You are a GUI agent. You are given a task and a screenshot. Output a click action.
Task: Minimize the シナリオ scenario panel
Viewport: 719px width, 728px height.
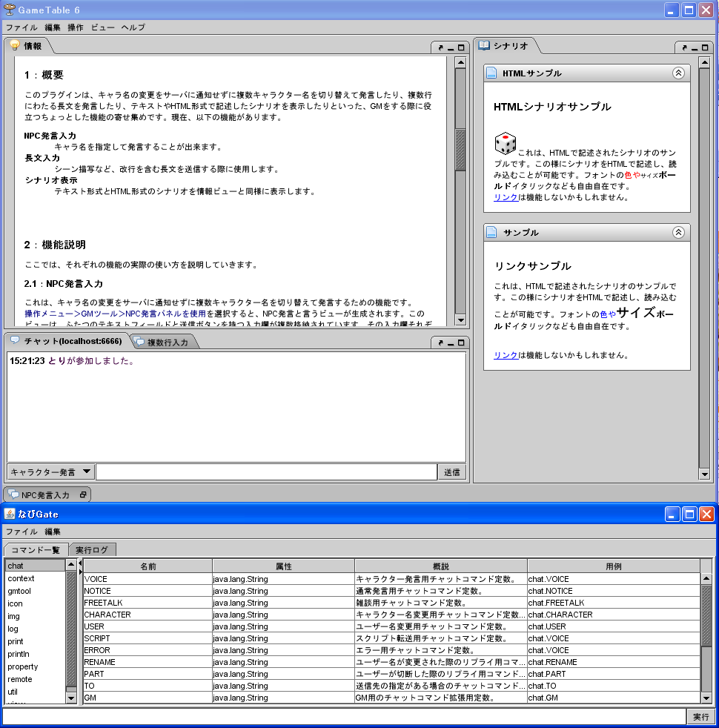pyautogui.click(x=695, y=48)
